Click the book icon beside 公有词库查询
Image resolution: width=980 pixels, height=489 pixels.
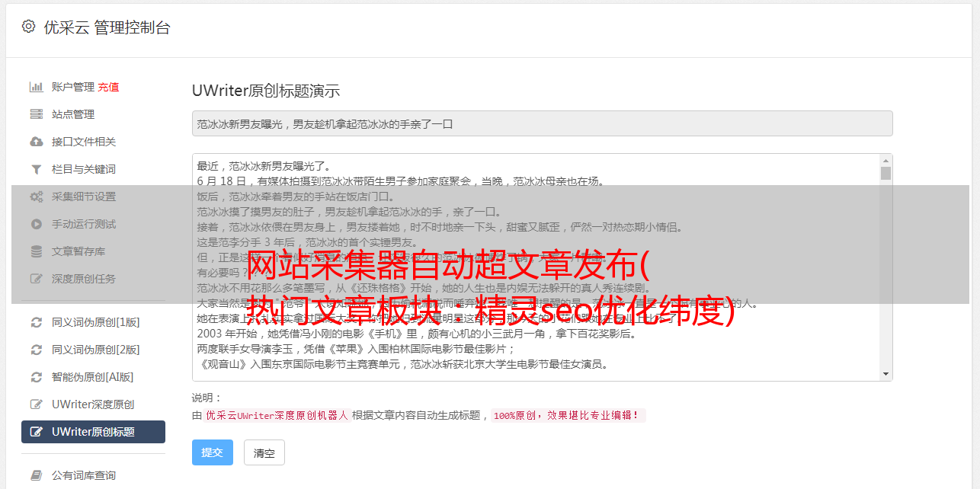click(x=36, y=475)
